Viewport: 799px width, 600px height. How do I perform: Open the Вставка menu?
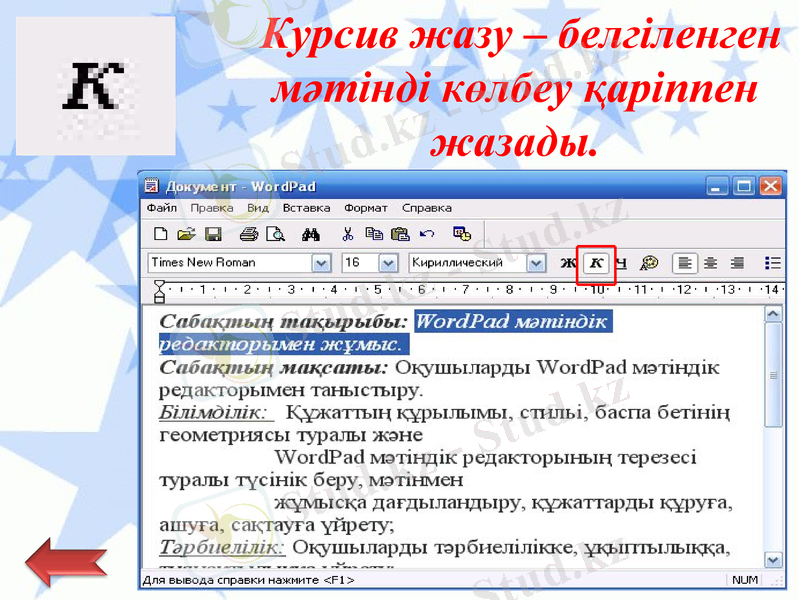point(306,208)
